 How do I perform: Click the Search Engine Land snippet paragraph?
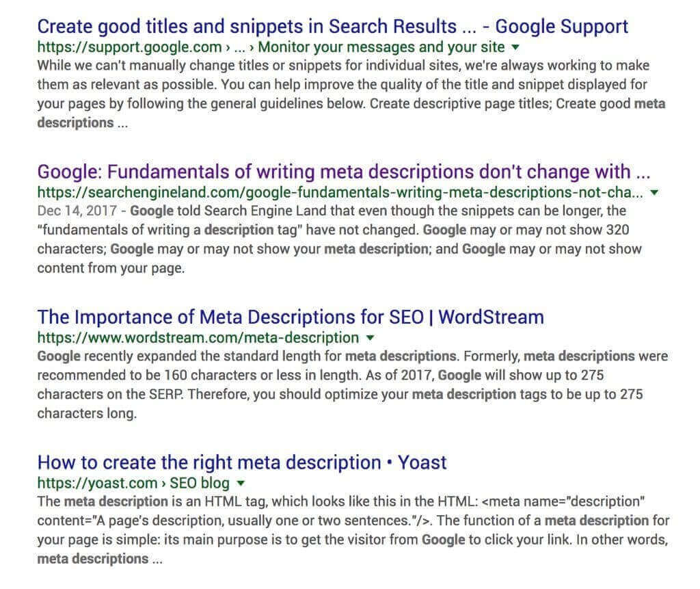tap(339, 239)
